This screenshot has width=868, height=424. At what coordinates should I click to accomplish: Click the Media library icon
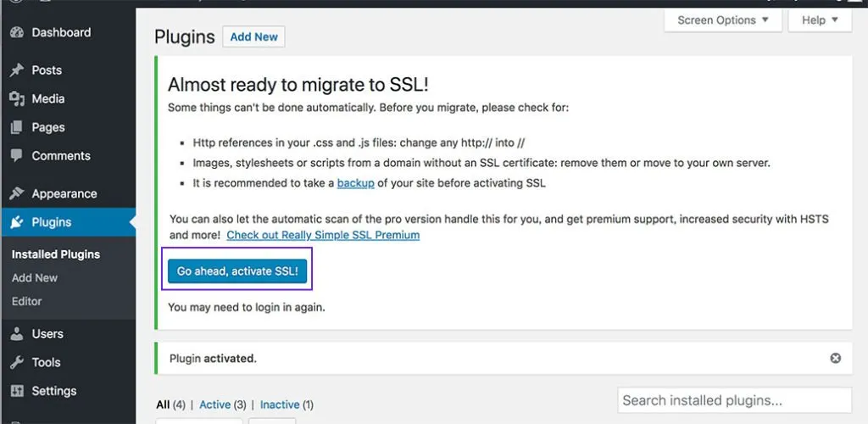pyautogui.click(x=17, y=99)
